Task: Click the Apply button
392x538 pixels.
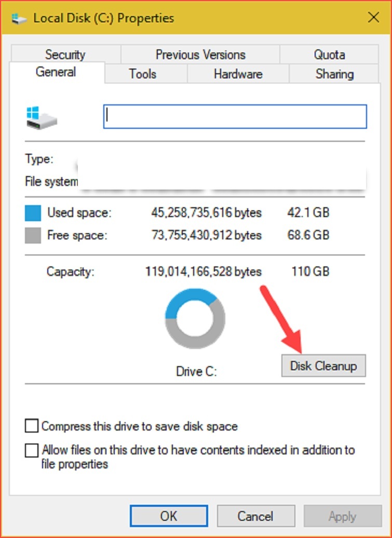Action: 342,516
